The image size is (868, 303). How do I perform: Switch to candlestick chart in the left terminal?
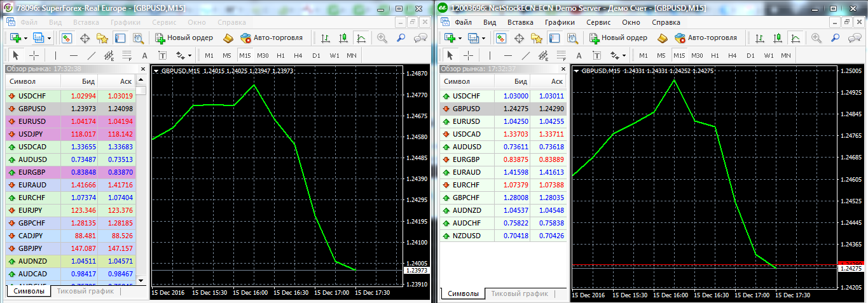343,38
